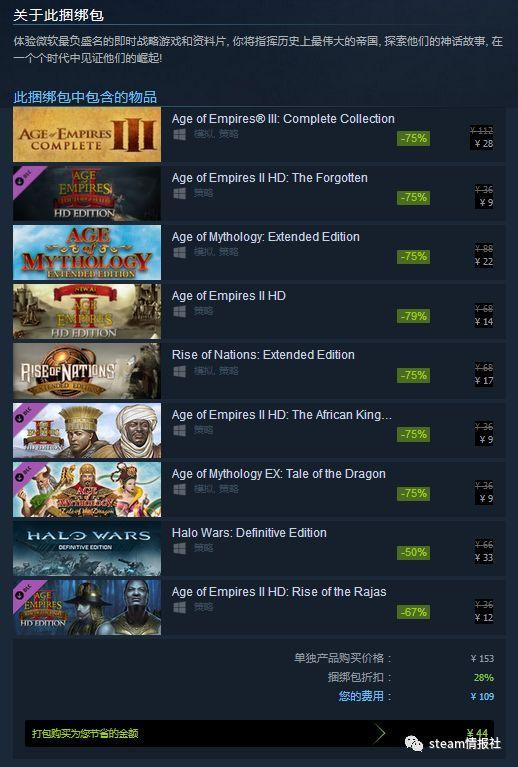This screenshot has width=518, height=767.
Task: Click the ¥28 price of Age of Empires III
Action: coord(483,143)
